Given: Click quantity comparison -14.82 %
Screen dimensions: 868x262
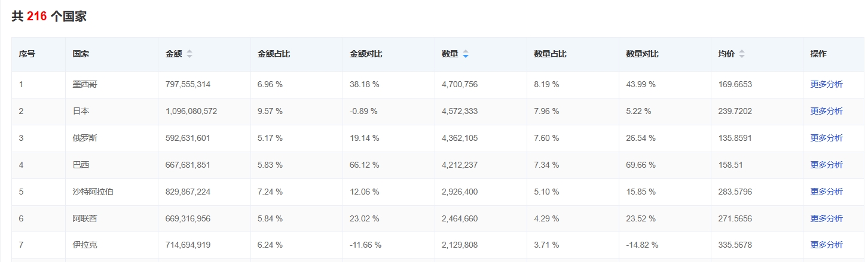Looking at the screenshot, I should [642, 245].
